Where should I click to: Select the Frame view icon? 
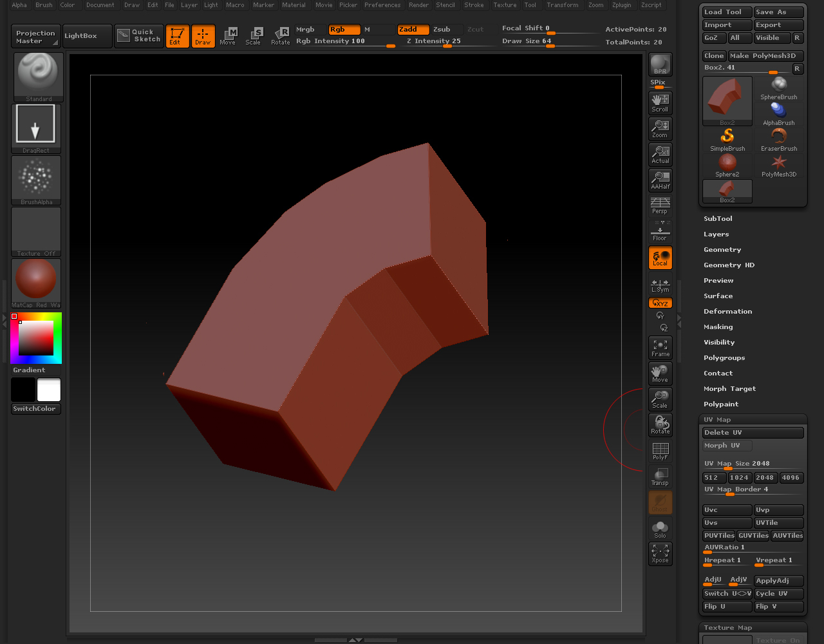pyautogui.click(x=660, y=348)
